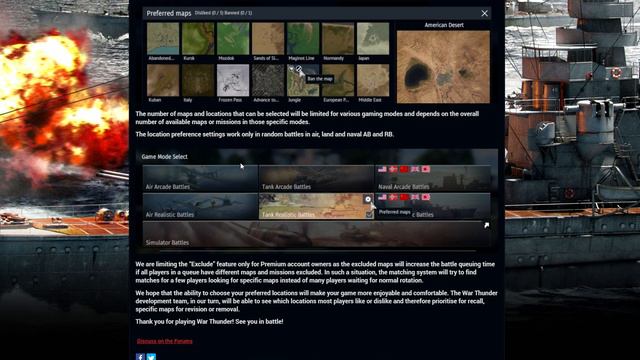Select the Abandoned map thumbnail
The height and width of the screenshot is (360, 640).
(x=163, y=39)
